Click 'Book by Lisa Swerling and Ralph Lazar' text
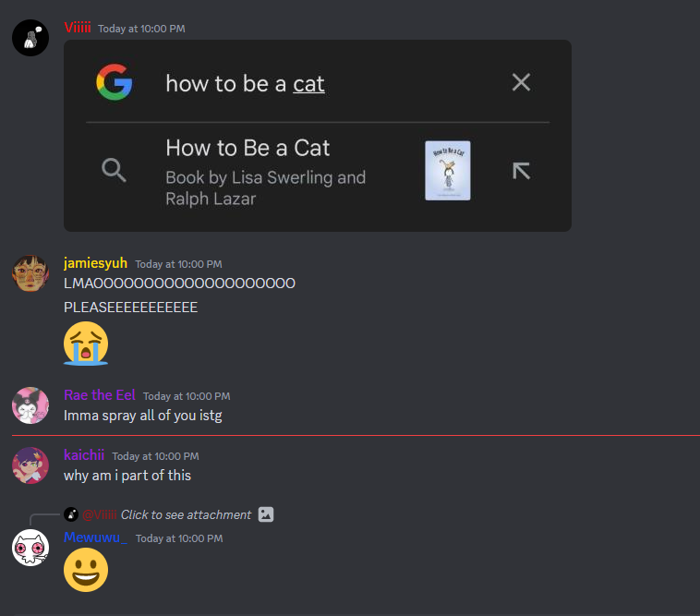The image size is (700, 616). [x=266, y=187]
